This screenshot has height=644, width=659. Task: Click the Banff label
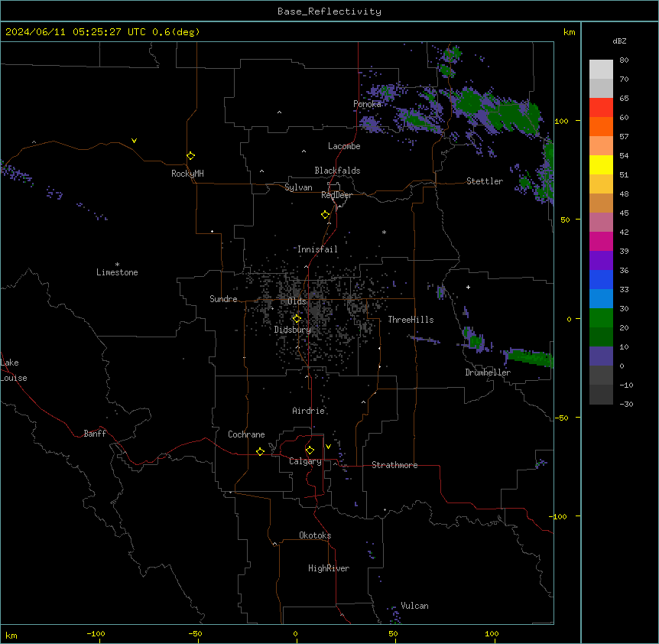click(95, 434)
